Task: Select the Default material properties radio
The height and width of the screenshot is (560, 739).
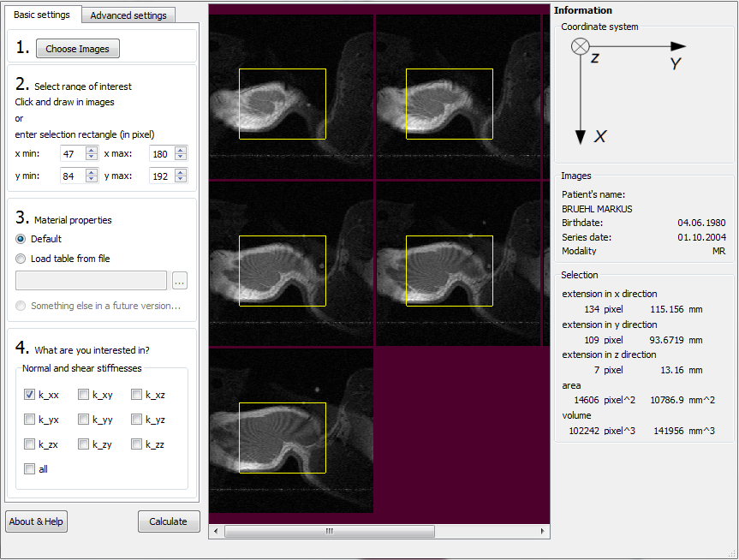Action: [21, 239]
